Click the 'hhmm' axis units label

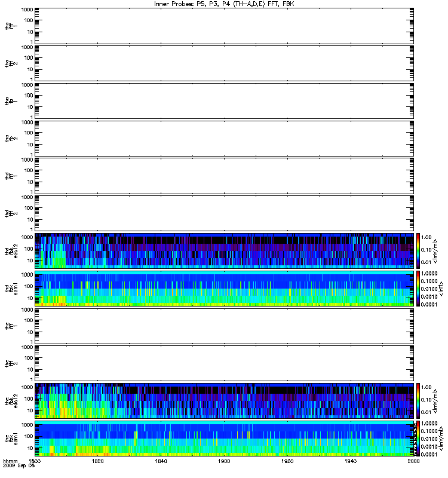10,461
